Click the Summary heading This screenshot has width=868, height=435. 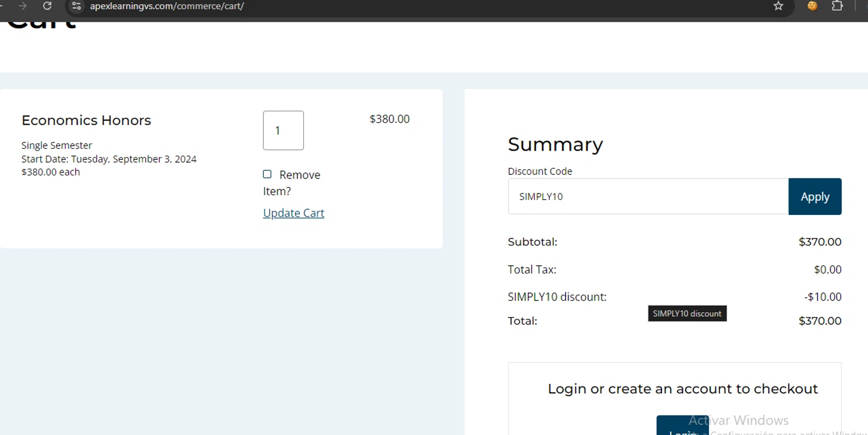pyautogui.click(x=555, y=144)
